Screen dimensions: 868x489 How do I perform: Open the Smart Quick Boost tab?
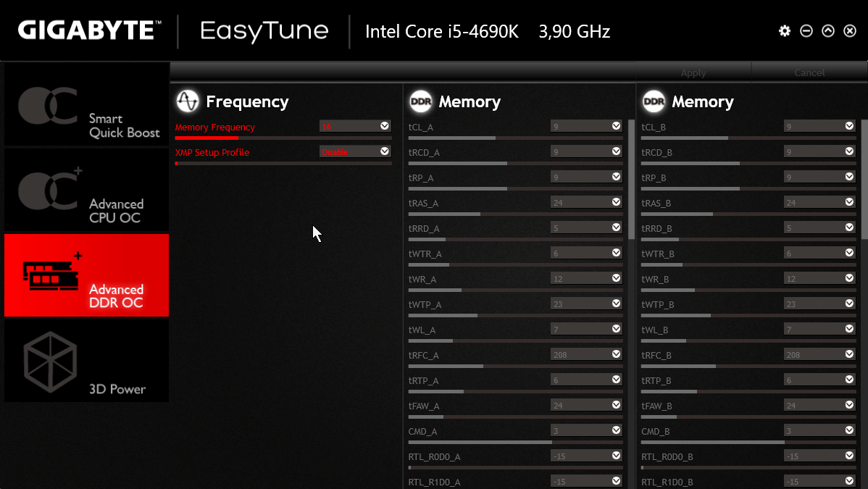86,104
